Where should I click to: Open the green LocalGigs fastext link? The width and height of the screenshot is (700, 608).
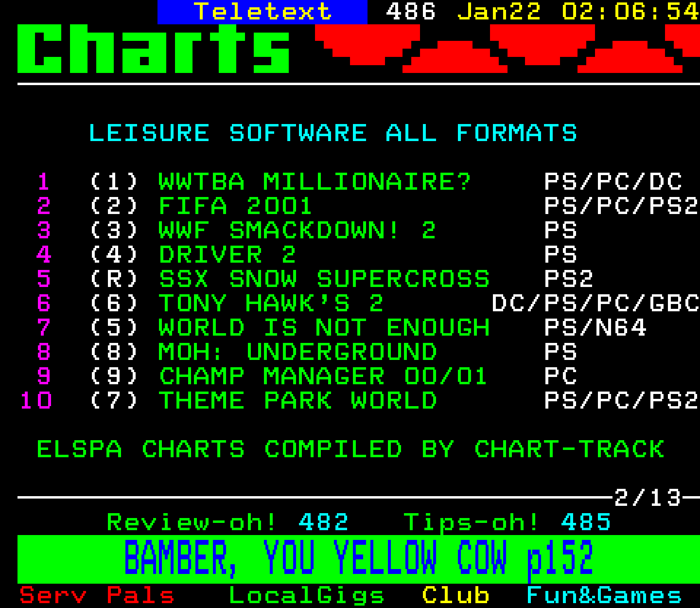(306, 596)
